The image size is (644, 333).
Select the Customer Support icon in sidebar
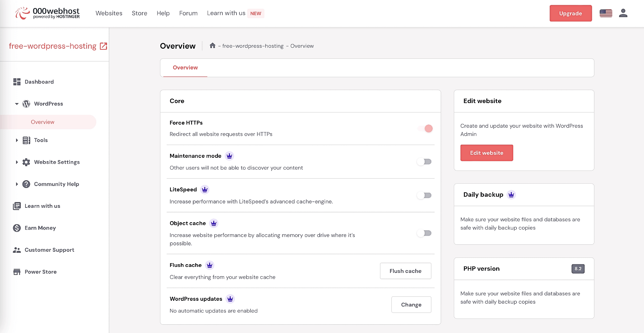[17, 250]
